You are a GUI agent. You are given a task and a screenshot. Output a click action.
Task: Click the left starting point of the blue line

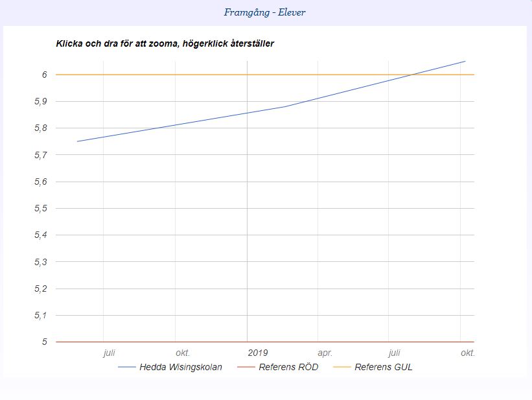[78, 141]
